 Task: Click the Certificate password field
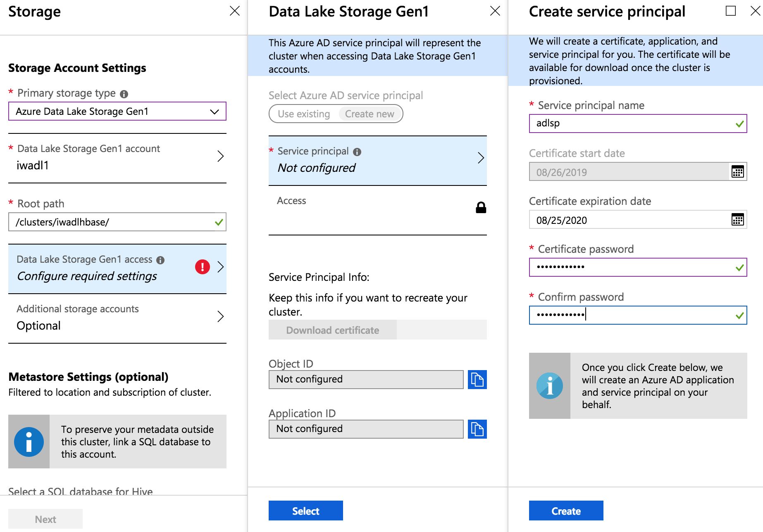(x=638, y=267)
